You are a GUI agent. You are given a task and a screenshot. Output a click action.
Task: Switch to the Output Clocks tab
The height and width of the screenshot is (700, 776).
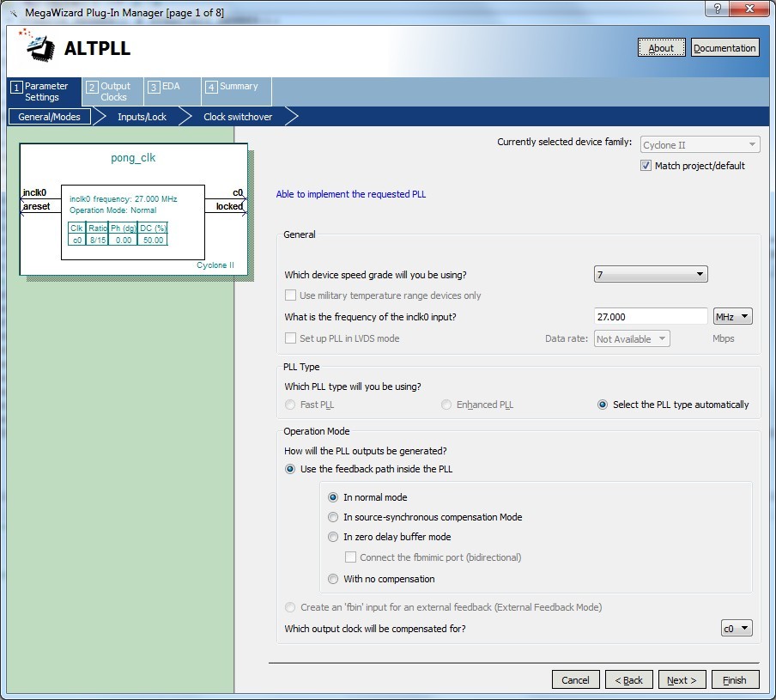tap(112, 92)
